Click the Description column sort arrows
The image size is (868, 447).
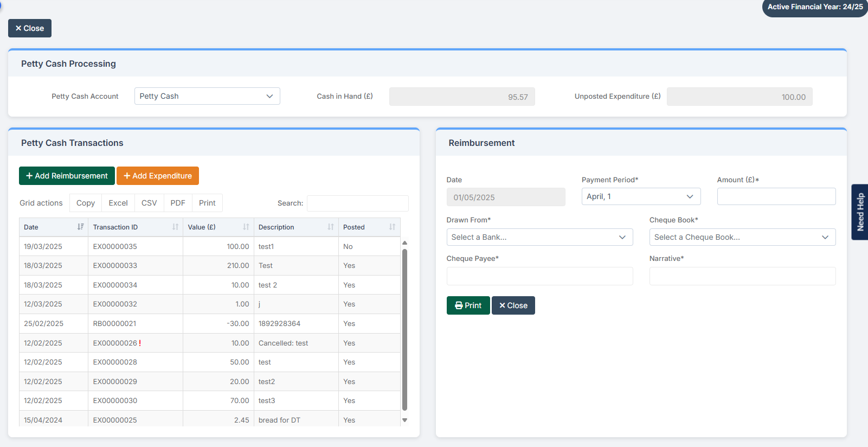[331, 227]
